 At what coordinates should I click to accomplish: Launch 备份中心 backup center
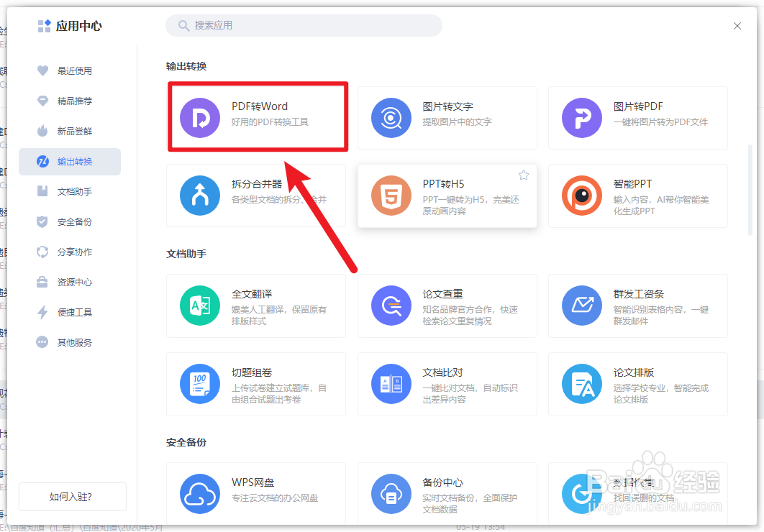pos(447,493)
